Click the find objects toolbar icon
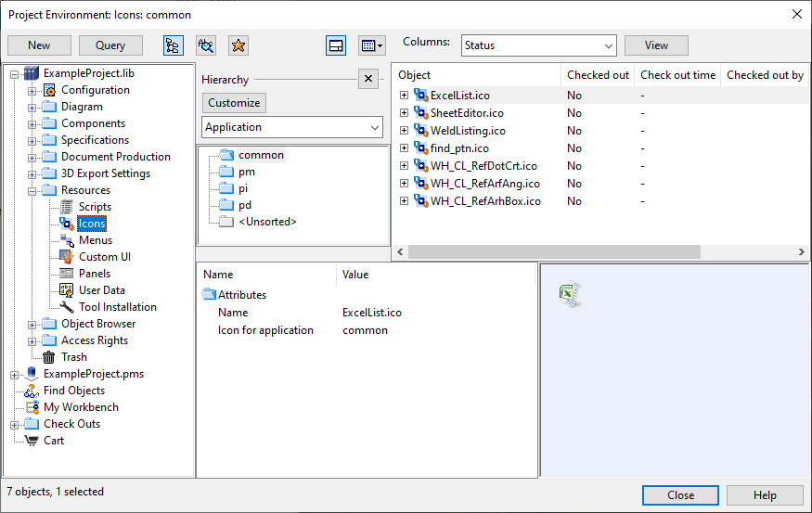The width and height of the screenshot is (812, 513). click(206, 45)
